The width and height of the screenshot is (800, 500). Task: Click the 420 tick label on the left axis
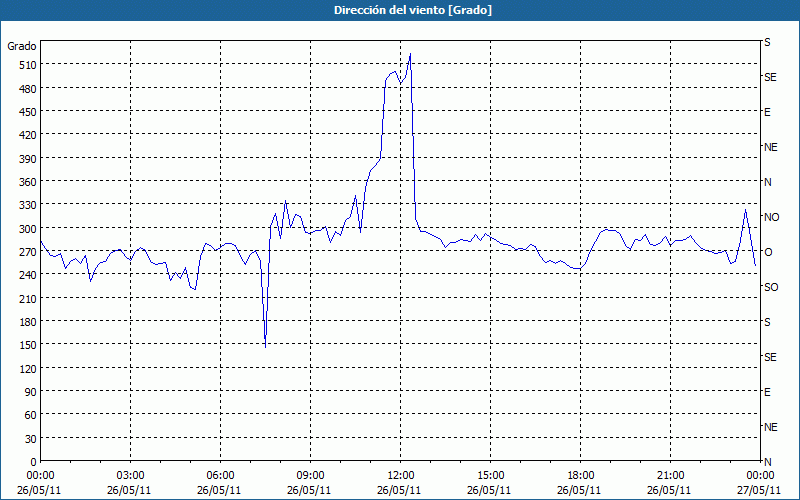click(x=28, y=135)
